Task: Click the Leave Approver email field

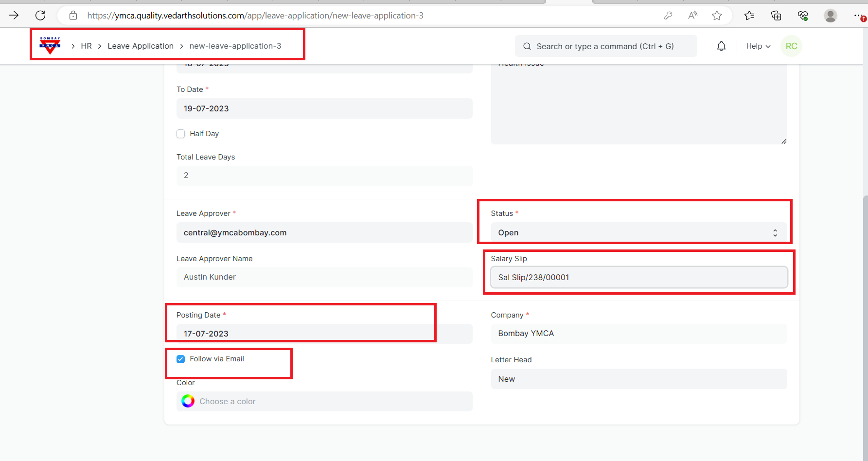Action: pos(324,232)
